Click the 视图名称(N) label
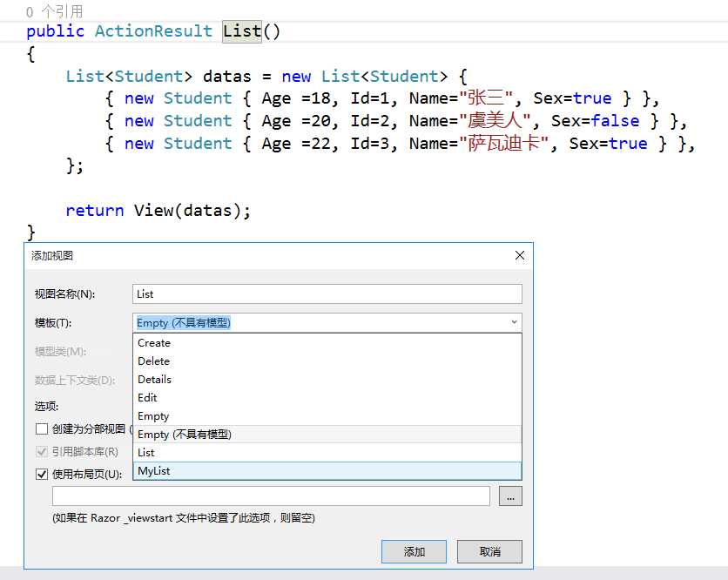Image resolution: width=728 pixels, height=580 pixels. tap(64, 294)
